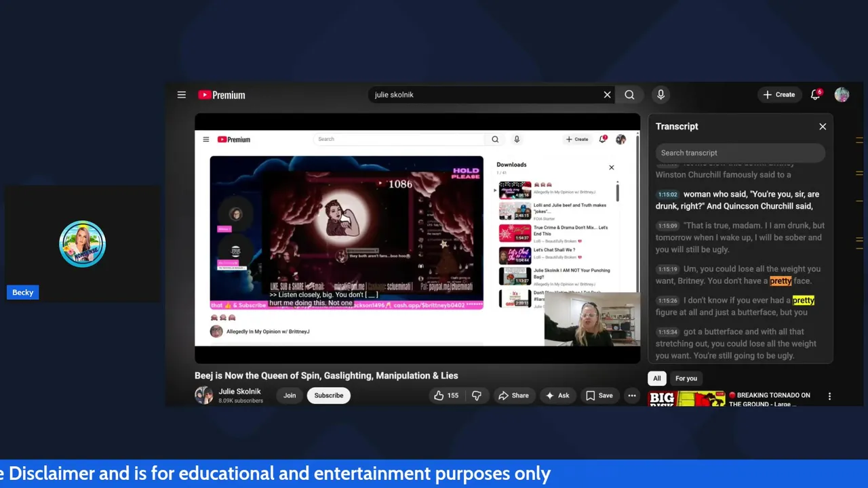This screenshot has width=868, height=488.
Task: Click the webcam overlay in video
Action: click(591, 319)
